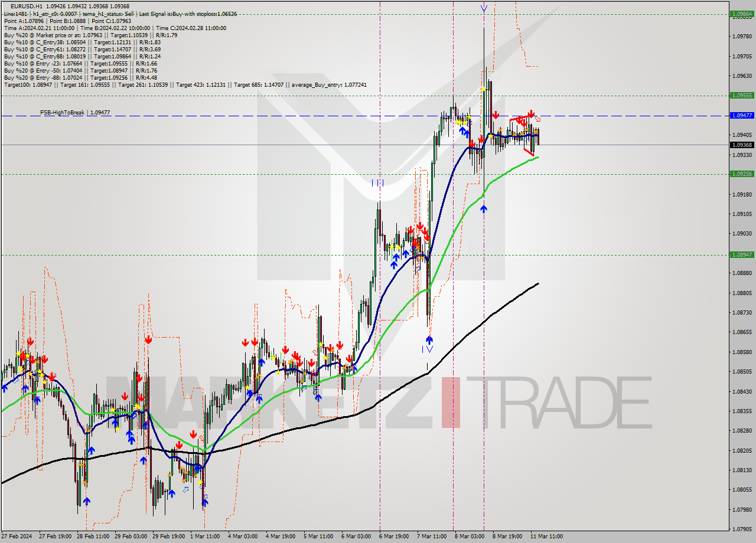756x543 pixels.
Task: Click the '27 Feb 2024' time axis label
Action: pyautogui.click(x=17, y=537)
